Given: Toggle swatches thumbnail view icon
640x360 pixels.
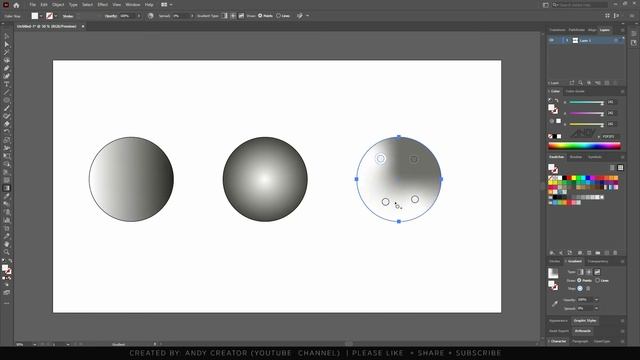Looking at the screenshot, I should (x=620, y=168).
